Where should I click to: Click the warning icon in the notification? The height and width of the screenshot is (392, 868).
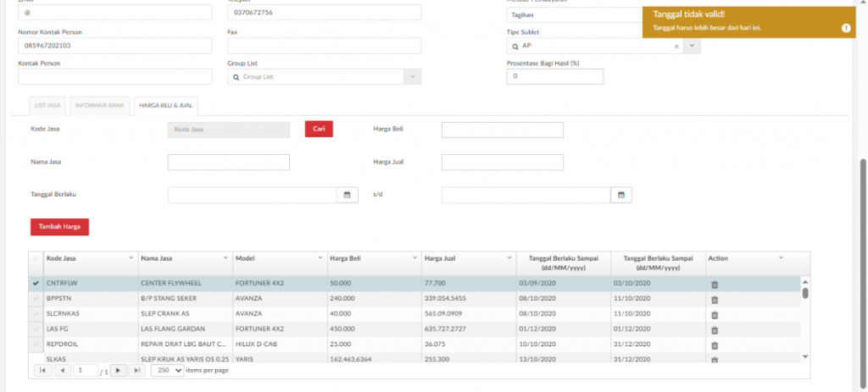[x=846, y=28]
